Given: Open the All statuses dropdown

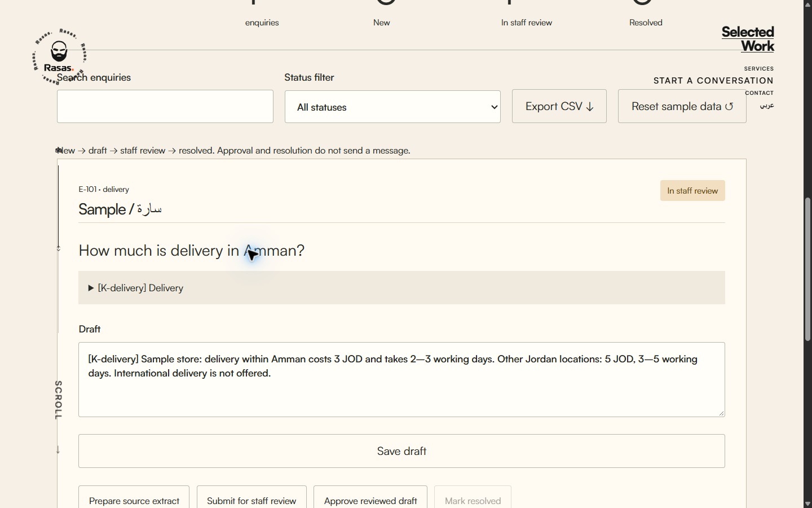Looking at the screenshot, I should tap(392, 107).
